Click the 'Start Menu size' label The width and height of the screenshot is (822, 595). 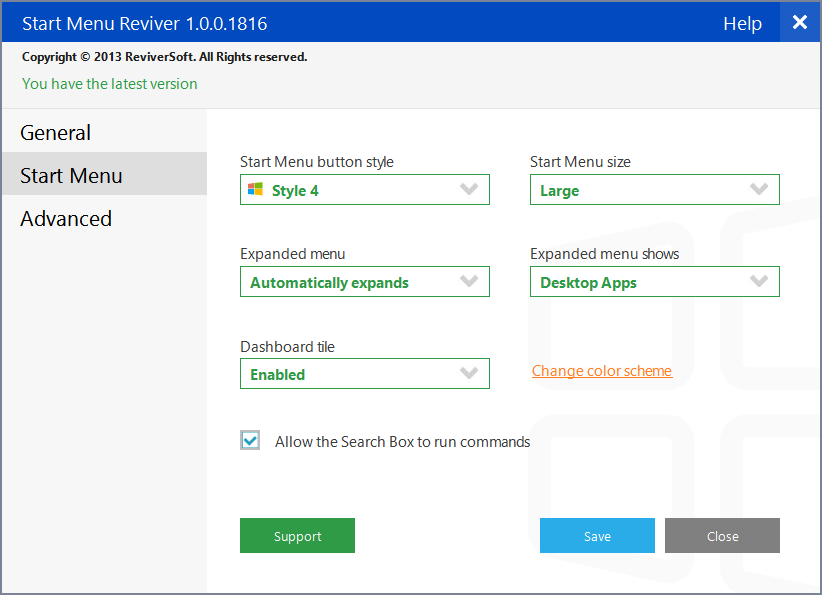pos(580,162)
